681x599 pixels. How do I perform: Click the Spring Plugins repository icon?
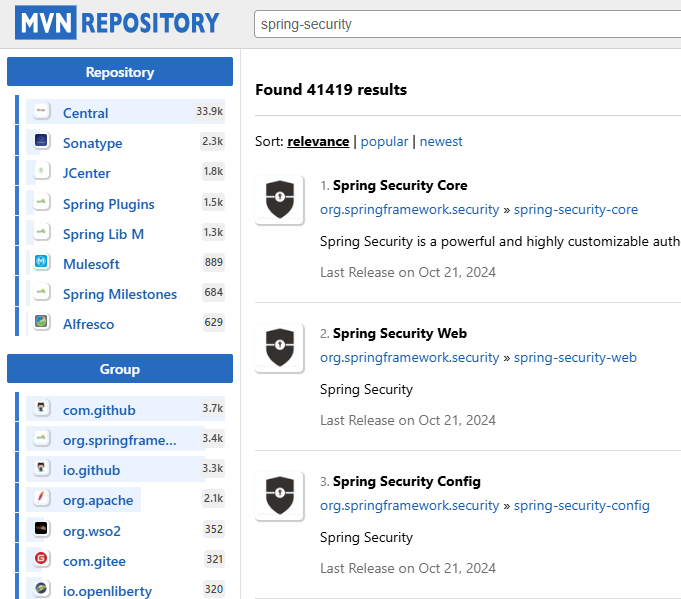point(41,202)
